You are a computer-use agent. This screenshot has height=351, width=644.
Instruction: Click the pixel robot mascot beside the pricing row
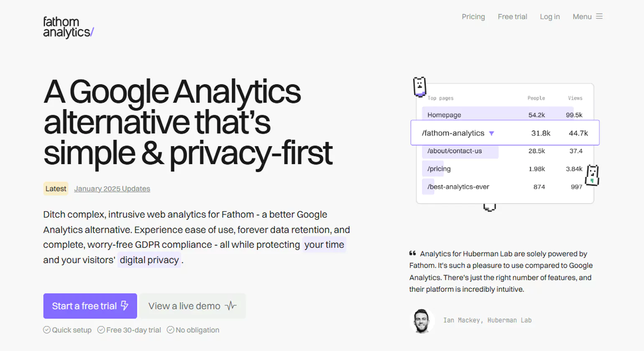592,175
